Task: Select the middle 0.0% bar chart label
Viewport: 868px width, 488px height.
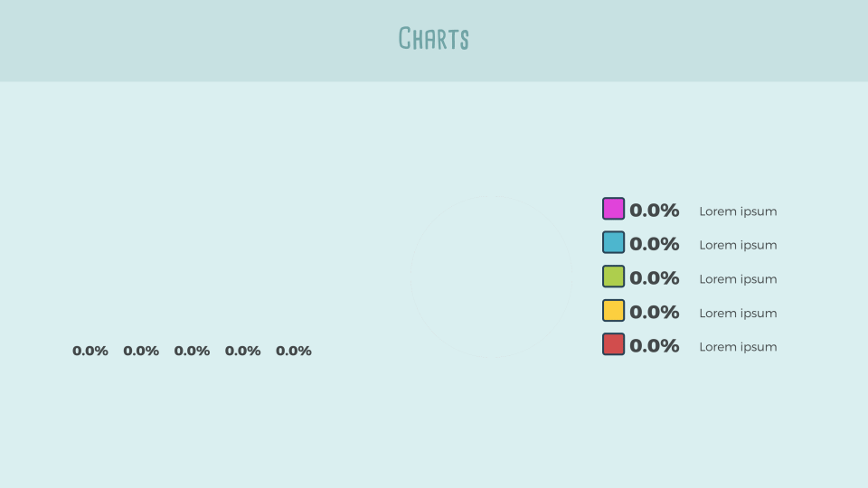Action: click(192, 351)
